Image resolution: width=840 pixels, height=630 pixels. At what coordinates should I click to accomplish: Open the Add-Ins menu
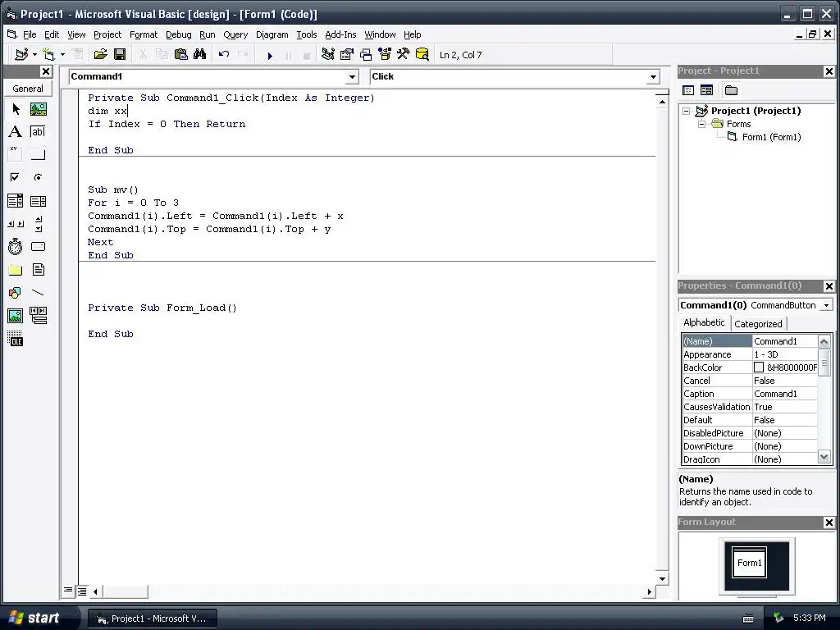click(340, 34)
